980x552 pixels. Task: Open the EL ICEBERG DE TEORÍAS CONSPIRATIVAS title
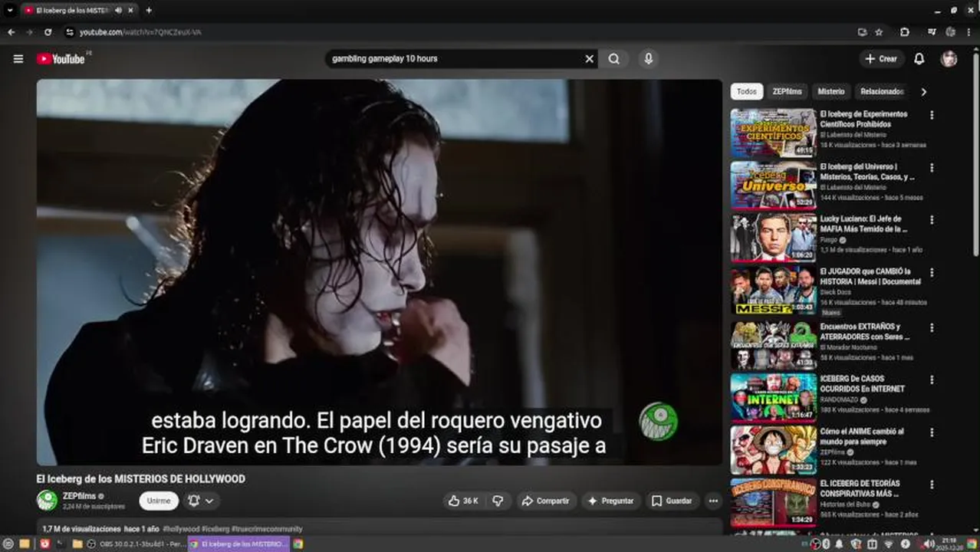pyautogui.click(x=860, y=489)
